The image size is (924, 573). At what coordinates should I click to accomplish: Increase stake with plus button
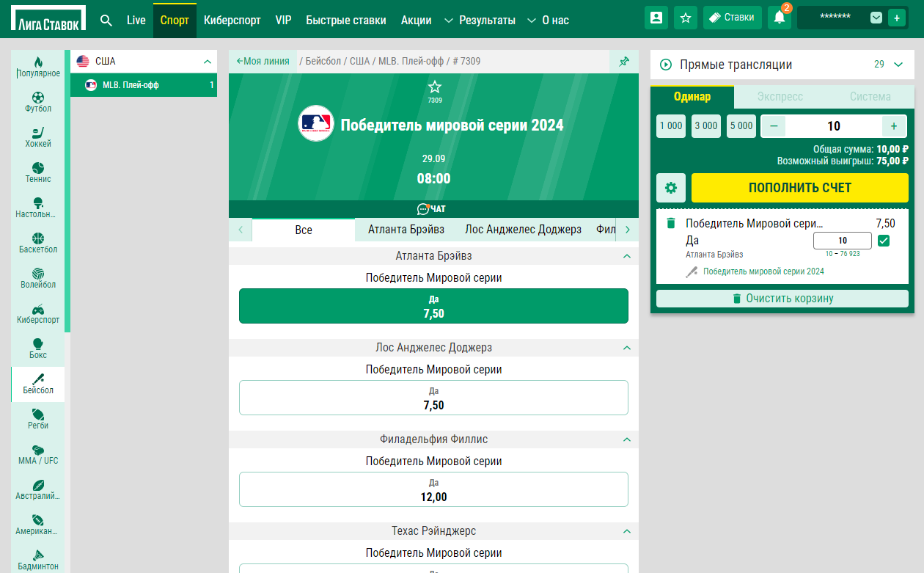[894, 126]
